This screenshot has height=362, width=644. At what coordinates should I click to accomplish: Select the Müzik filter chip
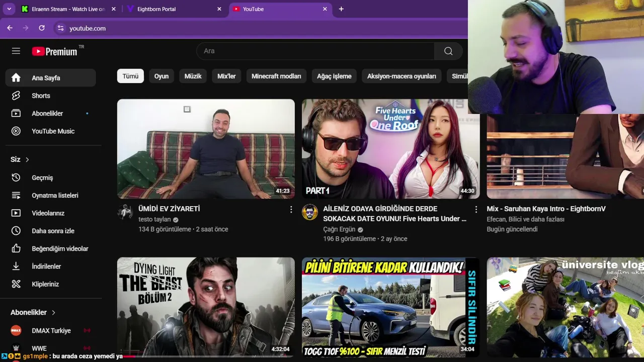(x=193, y=76)
